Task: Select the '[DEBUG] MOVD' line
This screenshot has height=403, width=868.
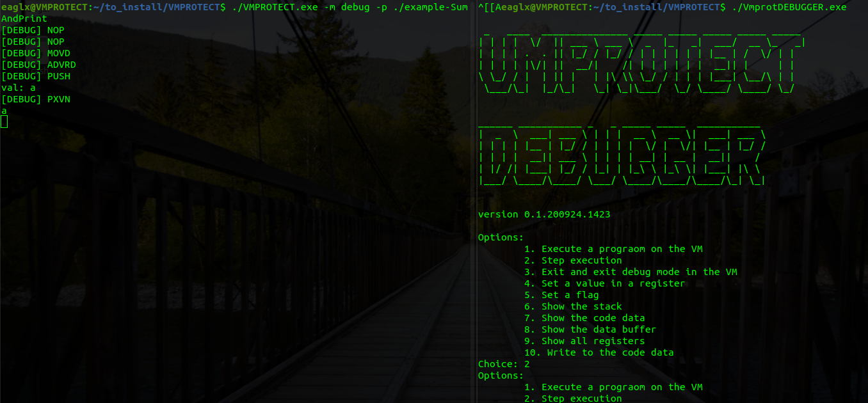Action: [x=36, y=53]
